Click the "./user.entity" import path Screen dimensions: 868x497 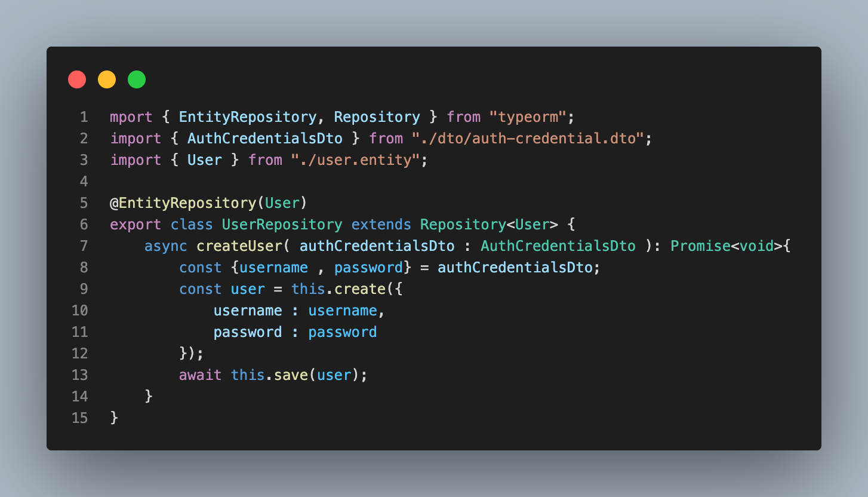pyautogui.click(x=356, y=160)
